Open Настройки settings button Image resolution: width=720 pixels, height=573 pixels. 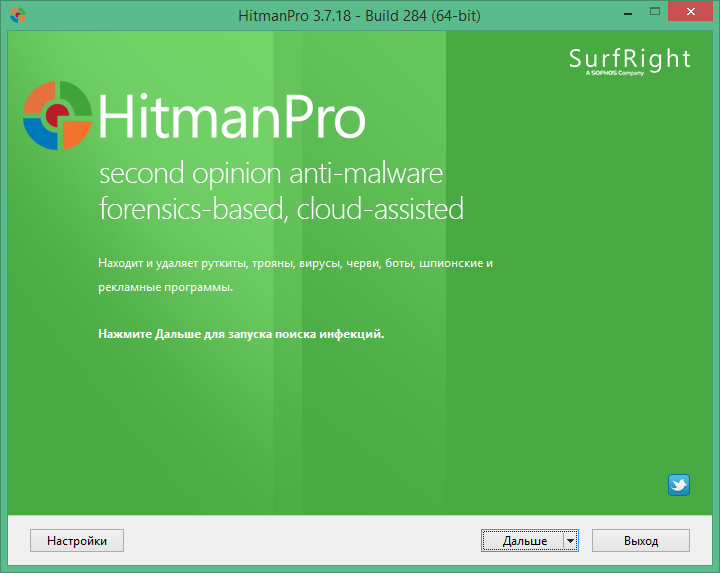(x=77, y=540)
